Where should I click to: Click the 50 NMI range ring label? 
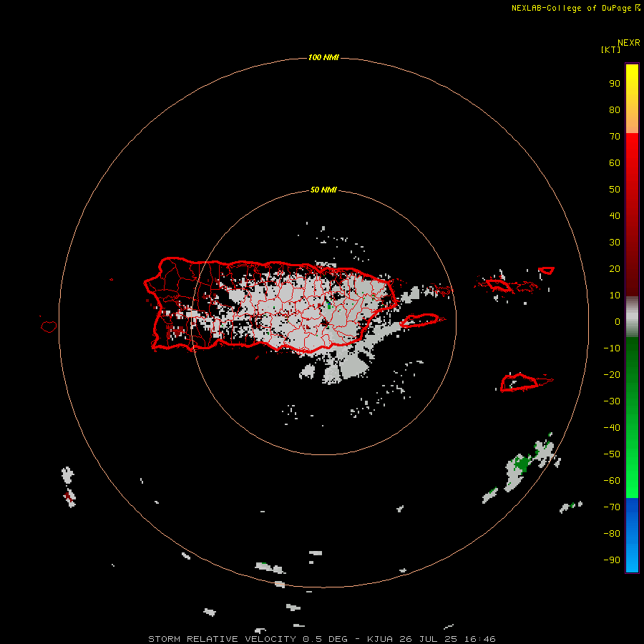point(323,190)
